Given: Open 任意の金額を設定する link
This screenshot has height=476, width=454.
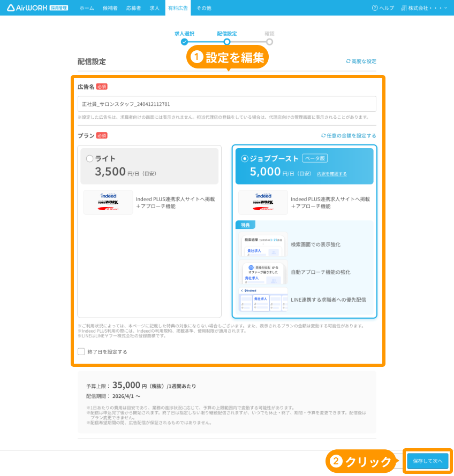Looking at the screenshot, I should tap(351, 136).
